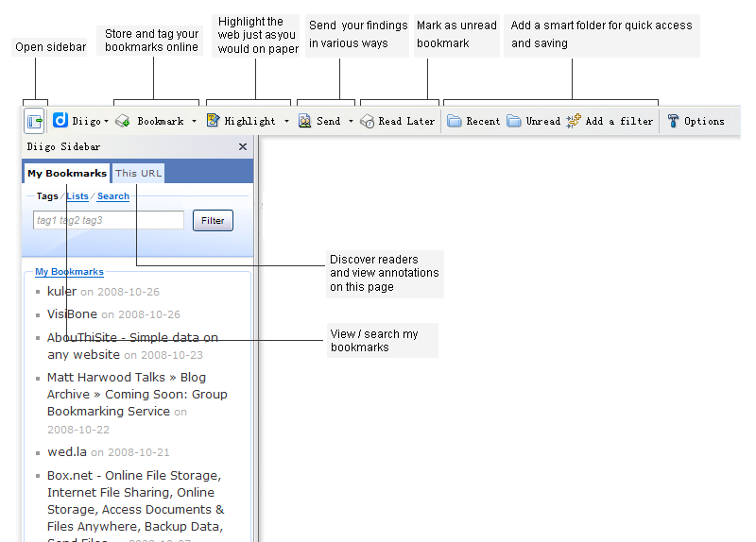Open the Recent bookmarks folder
This screenshot has height=542, width=756.
pos(473,121)
